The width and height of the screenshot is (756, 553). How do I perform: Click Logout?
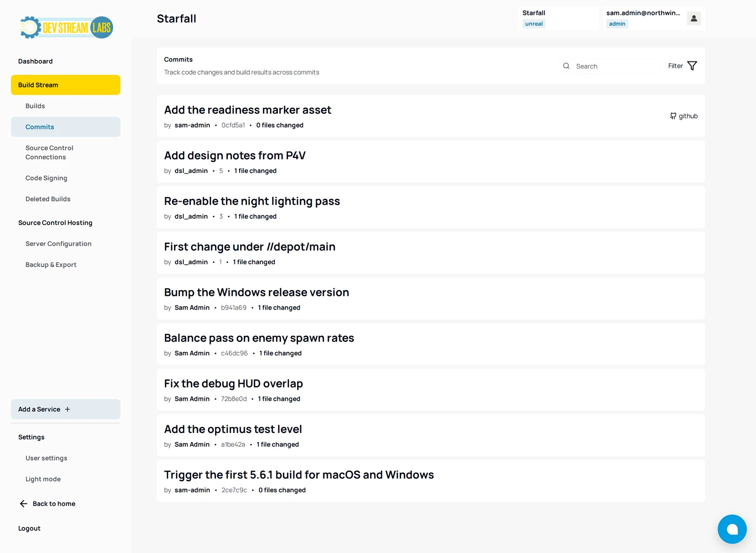tap(29, 528)
